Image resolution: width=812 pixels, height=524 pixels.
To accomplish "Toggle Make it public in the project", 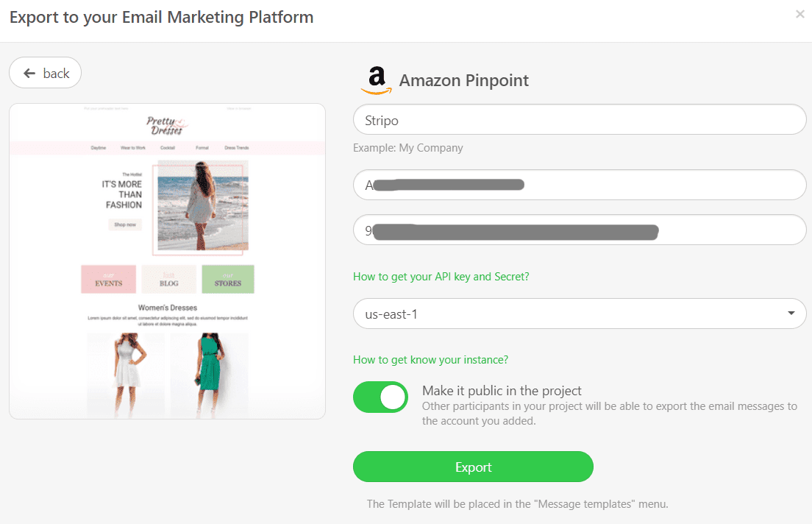I will (381, 397).
